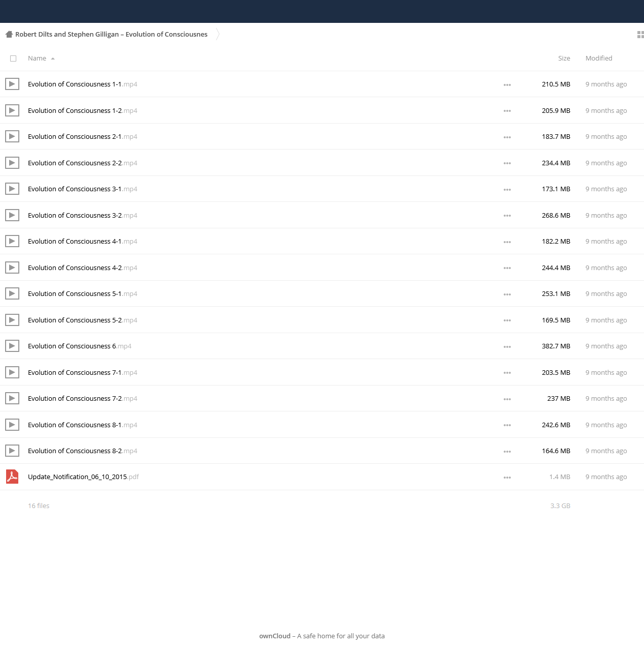Click video icon for Consciousness 2-2
This screenshot has height=651, width=644.
click(x=12, y=163)
